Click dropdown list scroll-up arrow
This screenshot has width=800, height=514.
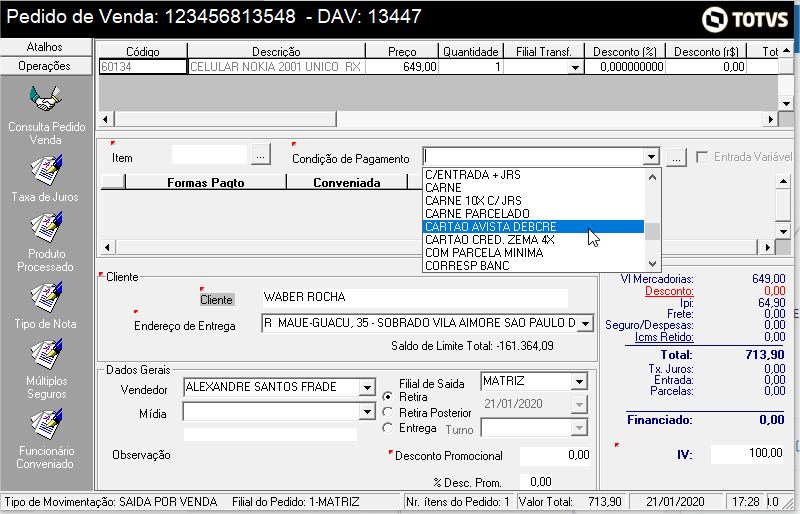click(652, 177)
